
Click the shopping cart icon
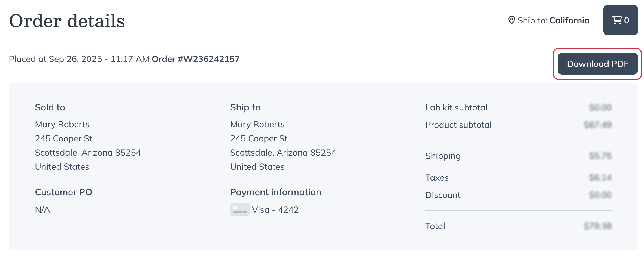[617, 20]
